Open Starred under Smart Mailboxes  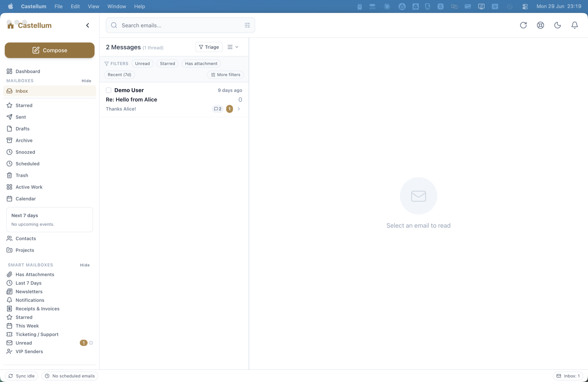point(50,317)
